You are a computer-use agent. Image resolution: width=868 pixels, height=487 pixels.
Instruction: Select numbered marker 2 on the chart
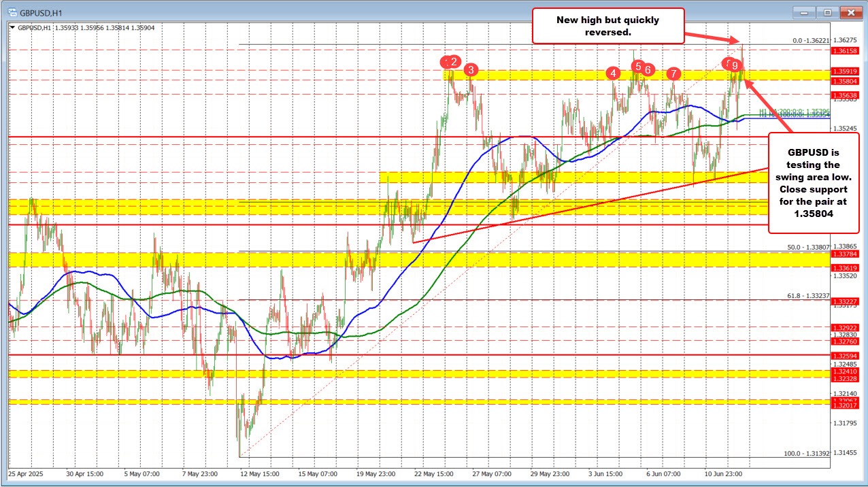453,62
